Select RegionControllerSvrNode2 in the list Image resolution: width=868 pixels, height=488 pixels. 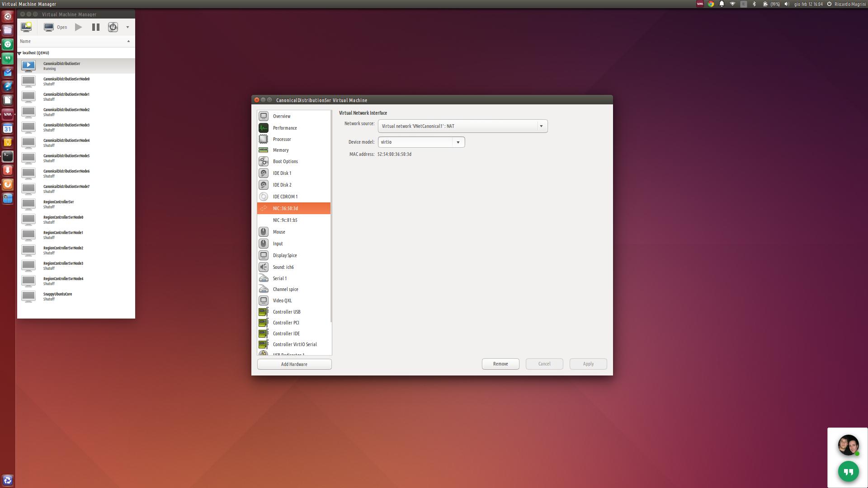pyautogui.click(x=76, y=250)
